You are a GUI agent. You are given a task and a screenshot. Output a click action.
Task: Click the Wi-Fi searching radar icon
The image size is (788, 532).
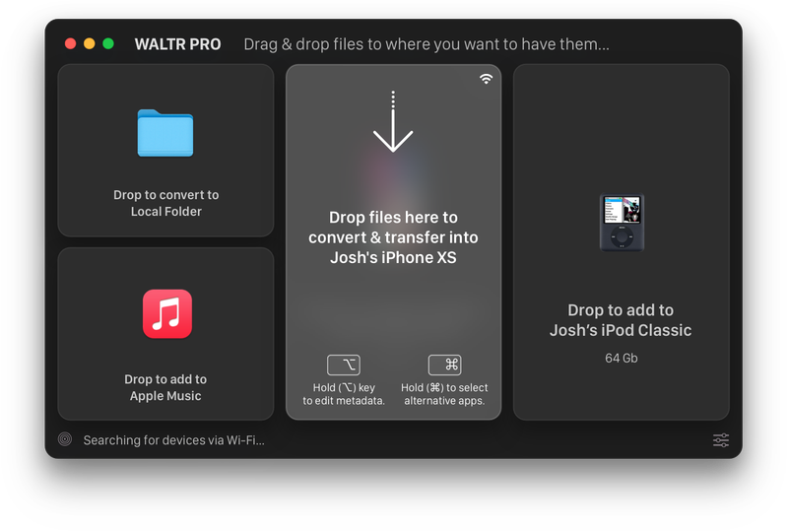65,439
